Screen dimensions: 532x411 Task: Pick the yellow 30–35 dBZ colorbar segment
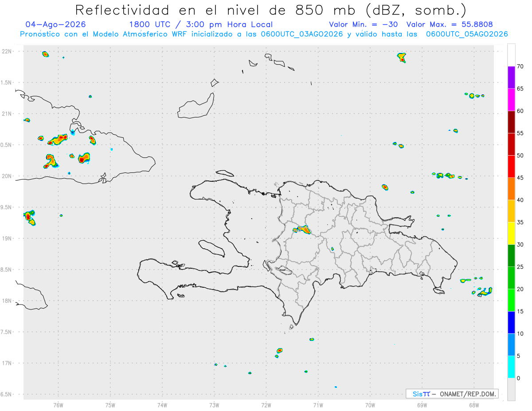[x=511, y=233]
